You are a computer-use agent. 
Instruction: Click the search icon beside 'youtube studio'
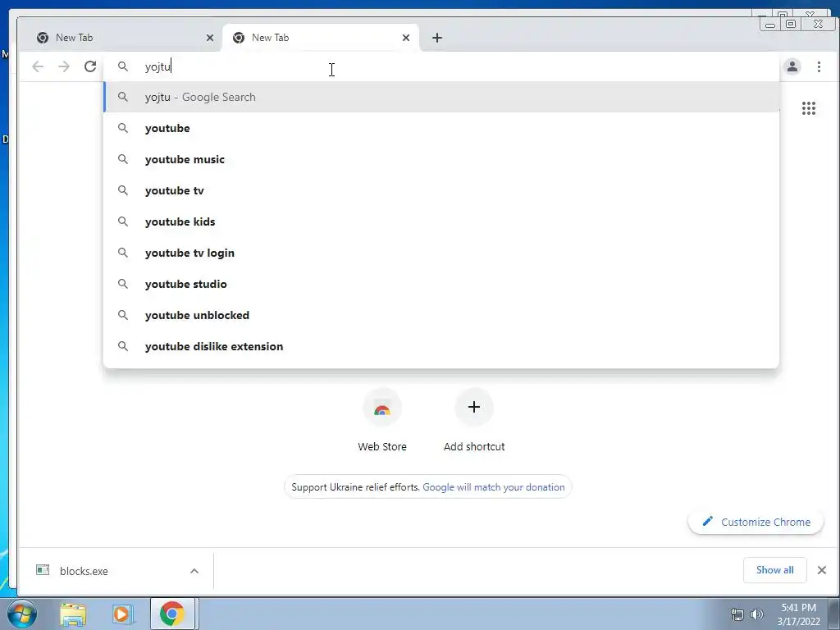pyautogui.click(x=123, y=283)
